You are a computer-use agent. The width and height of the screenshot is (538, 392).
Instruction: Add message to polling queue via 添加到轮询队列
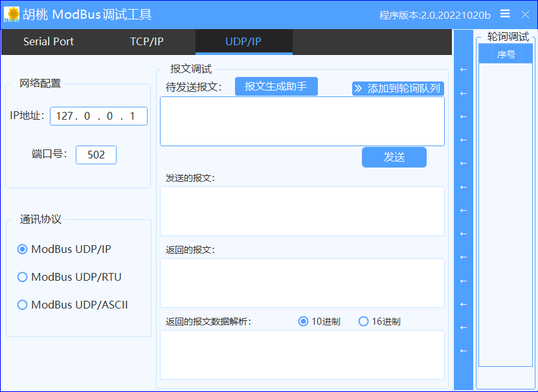pos(398,89)
